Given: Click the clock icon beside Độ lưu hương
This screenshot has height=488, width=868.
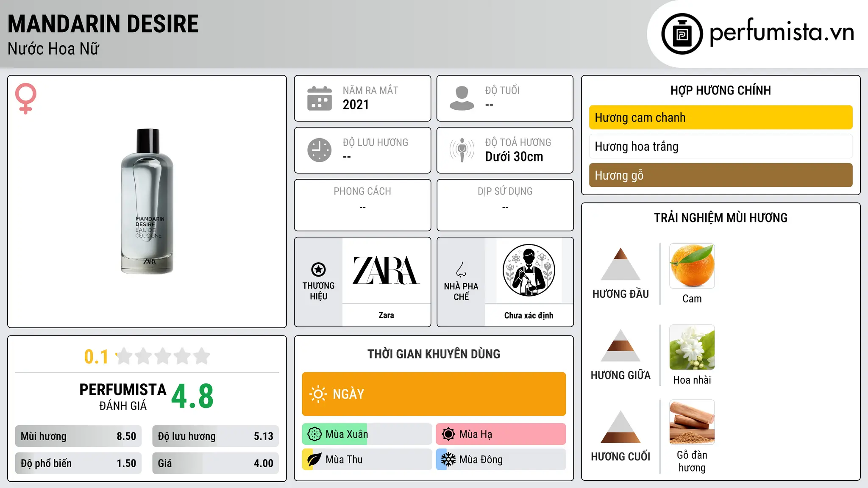Looking at the screenshot, I should (320, 150).
